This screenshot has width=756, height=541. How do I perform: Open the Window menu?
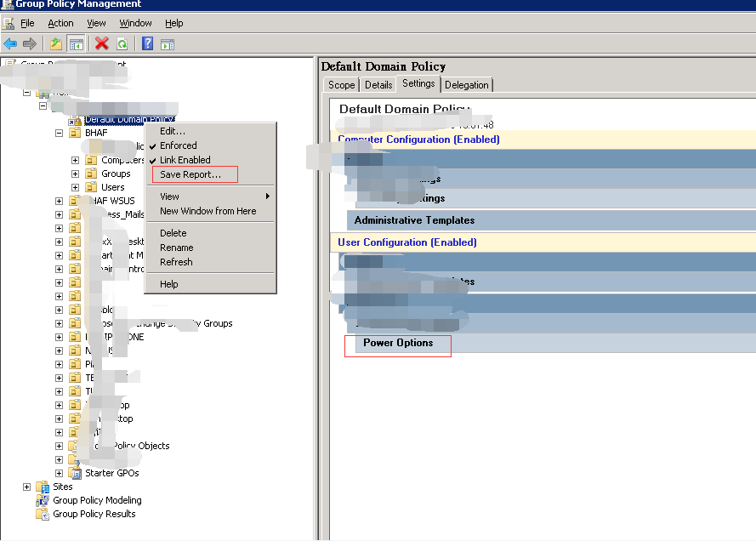135,23
